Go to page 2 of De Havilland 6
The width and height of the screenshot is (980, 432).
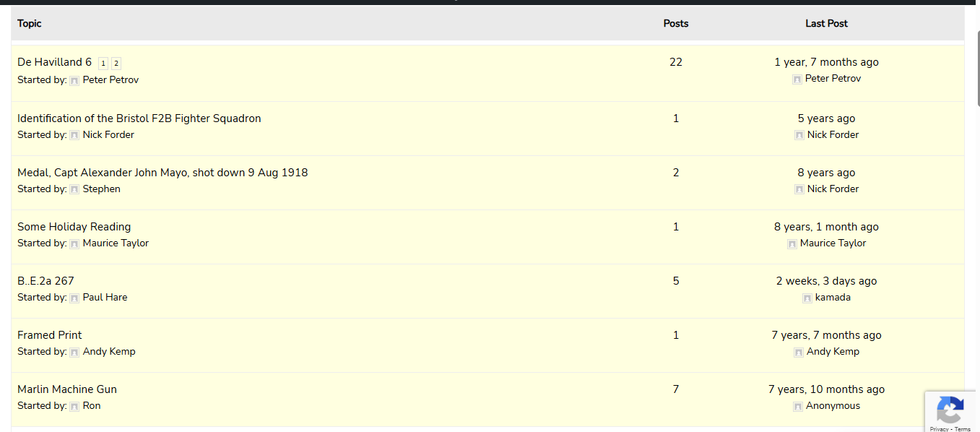[x=116, y=64]
